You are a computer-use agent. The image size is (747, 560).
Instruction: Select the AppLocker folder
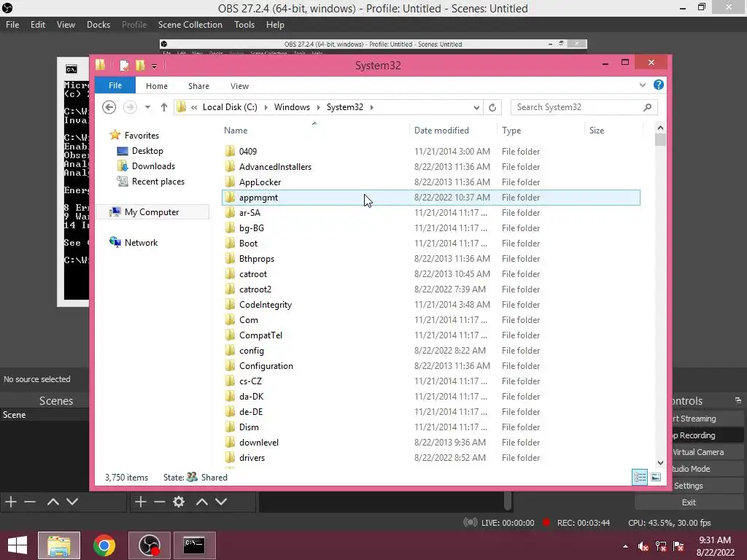tap(430, 182)
